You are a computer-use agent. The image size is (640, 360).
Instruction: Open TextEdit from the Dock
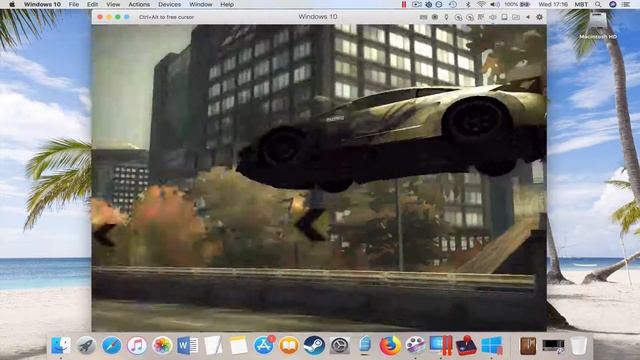click(213, 345)
